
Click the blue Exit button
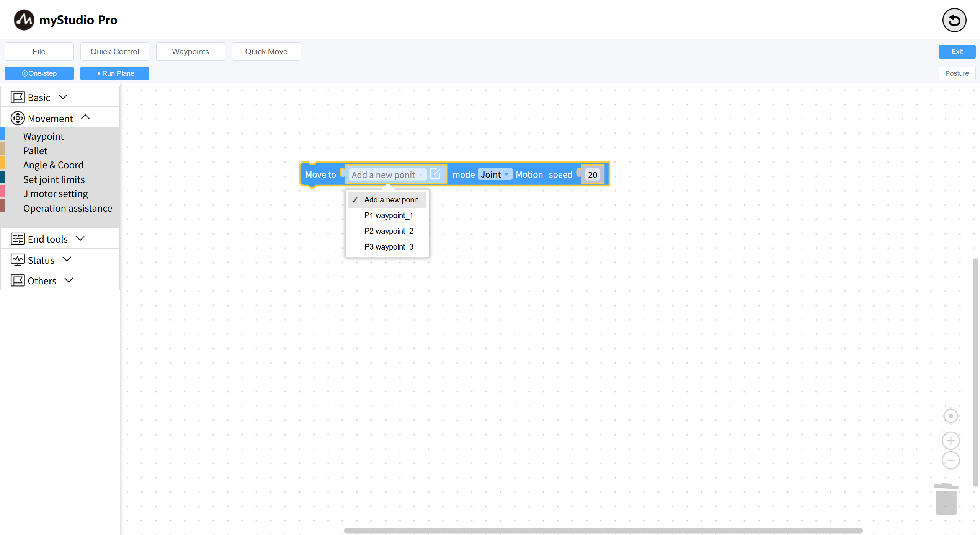(x=957, y=52)
